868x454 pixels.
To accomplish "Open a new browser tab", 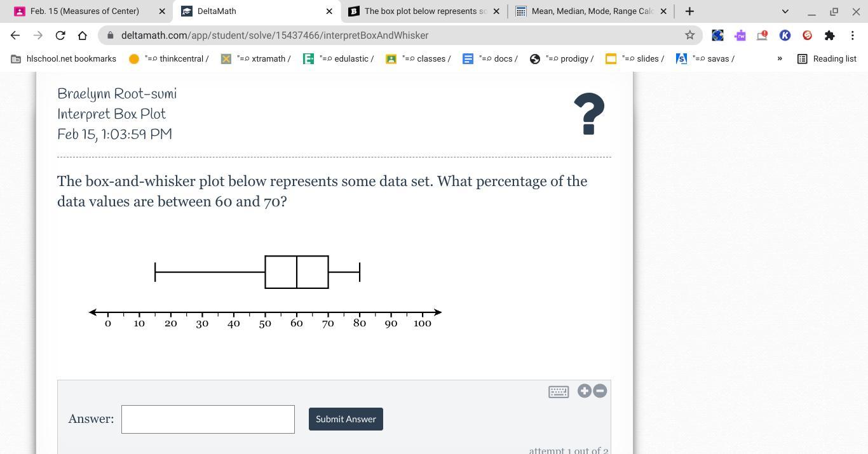I will coord(689,11).
